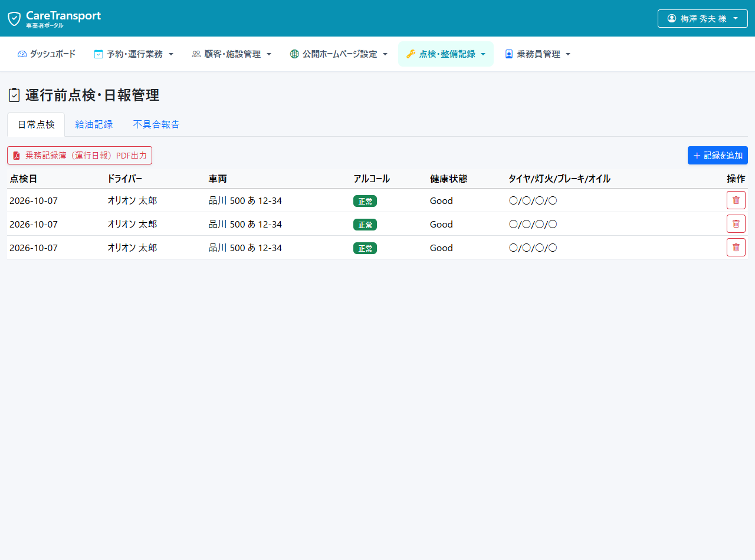Expand the 点検・整備記録 dropdown caret
The image size is (755, 560).
tap(483, 54)
